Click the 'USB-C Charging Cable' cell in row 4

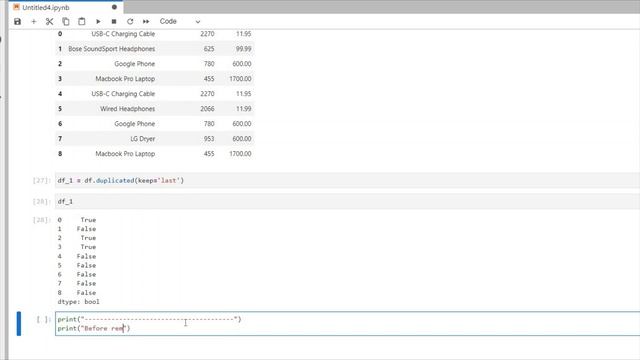click(123, 94)
